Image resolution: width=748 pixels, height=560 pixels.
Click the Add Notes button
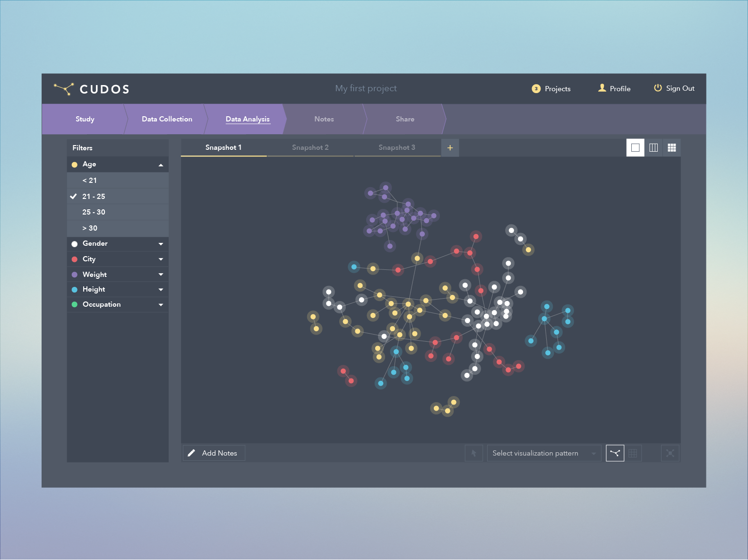(x=214, y=453)
